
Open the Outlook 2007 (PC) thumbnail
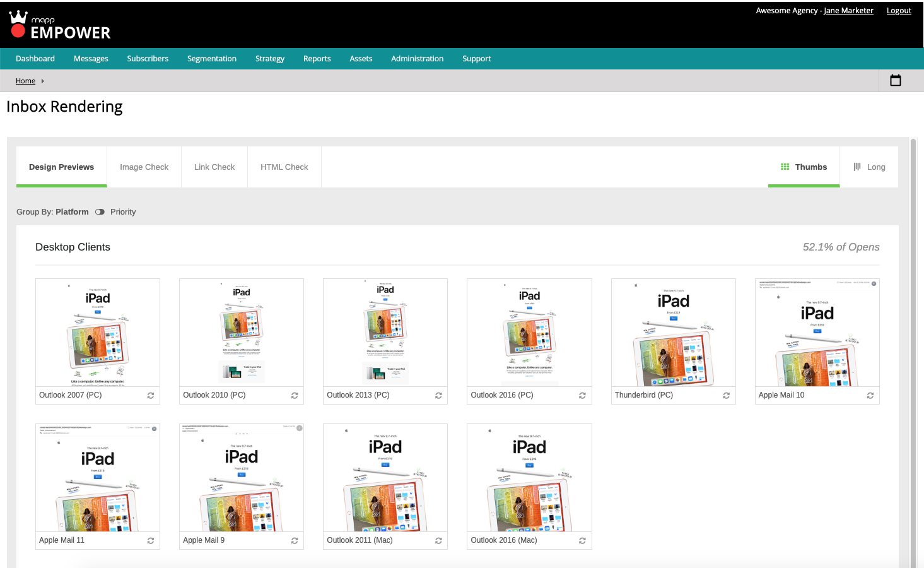click(98, 333)
